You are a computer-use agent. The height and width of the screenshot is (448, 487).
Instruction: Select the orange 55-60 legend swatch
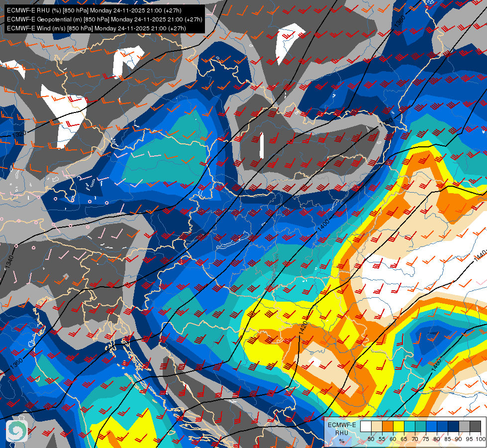(388, 426)
